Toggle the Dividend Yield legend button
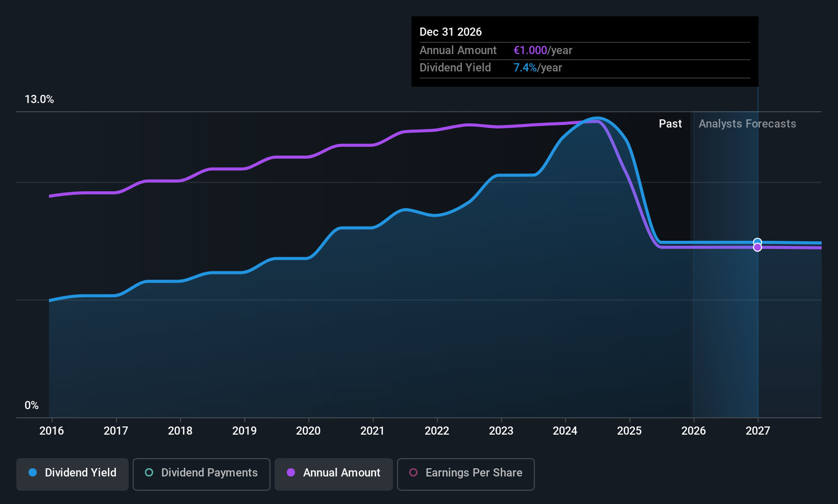 pos(72,473)
